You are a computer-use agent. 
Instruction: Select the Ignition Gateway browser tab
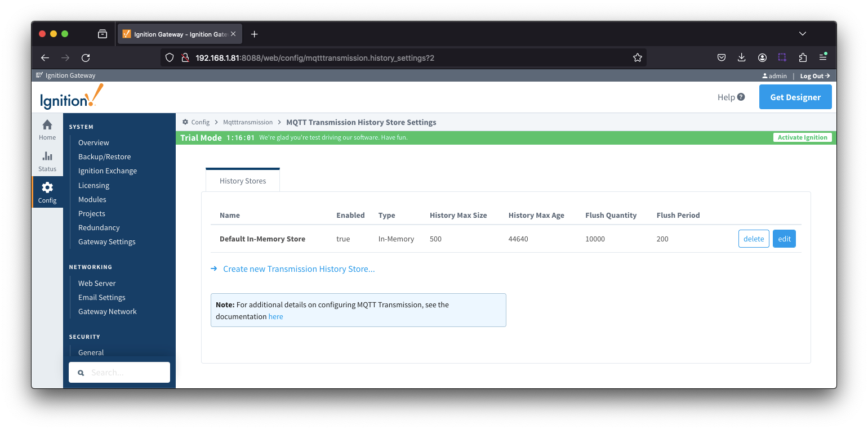coord(180,34)
